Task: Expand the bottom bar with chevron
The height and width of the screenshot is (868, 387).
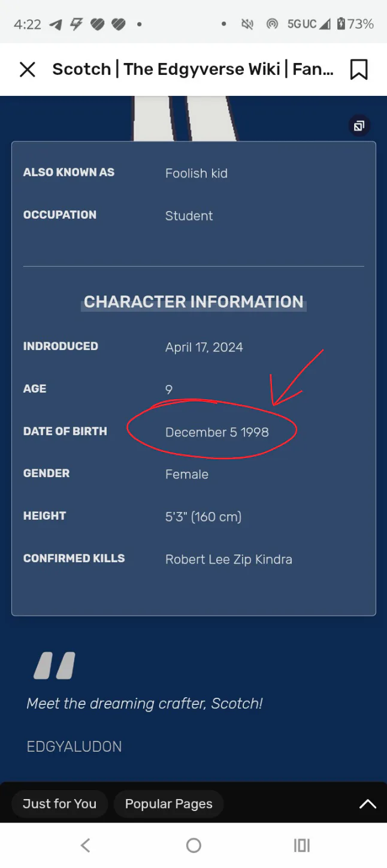Action: (x=367, y=804)
